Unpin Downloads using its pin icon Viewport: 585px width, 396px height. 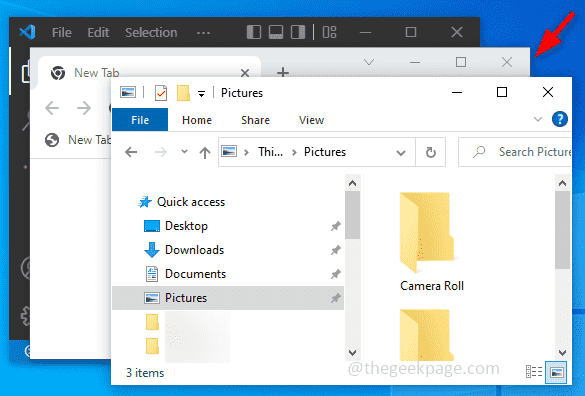[x=335, y=250]
